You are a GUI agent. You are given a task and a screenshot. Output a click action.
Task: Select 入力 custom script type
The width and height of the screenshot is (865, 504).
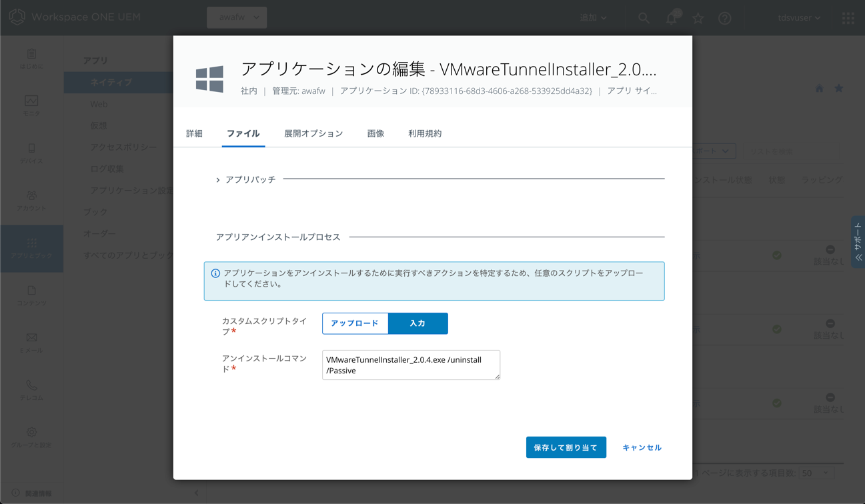tap(417, 323)
